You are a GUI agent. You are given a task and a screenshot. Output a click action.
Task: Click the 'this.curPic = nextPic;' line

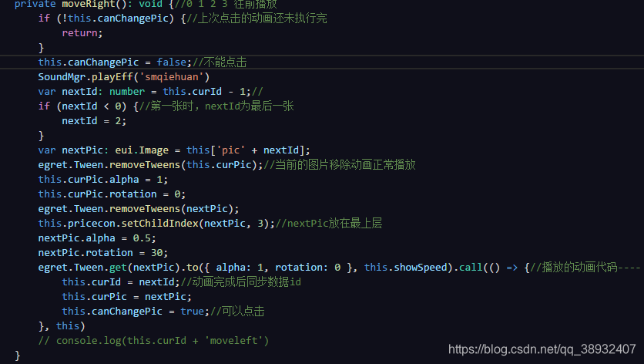tap(126, 297)
